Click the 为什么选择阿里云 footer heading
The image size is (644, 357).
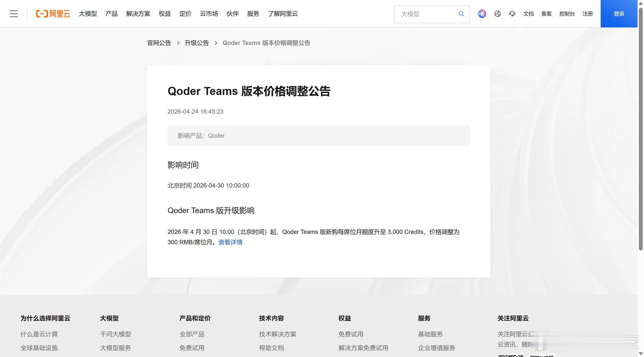pos(45,318)
